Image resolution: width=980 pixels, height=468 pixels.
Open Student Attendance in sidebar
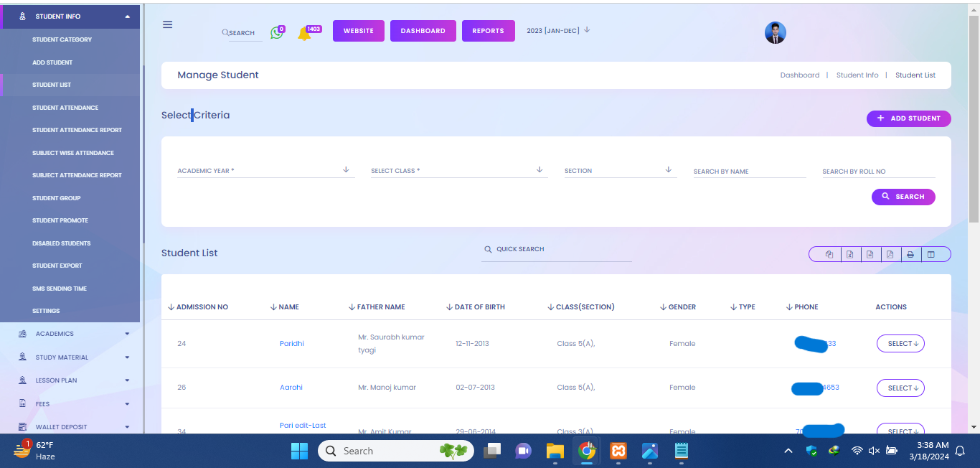pos(65,108)
